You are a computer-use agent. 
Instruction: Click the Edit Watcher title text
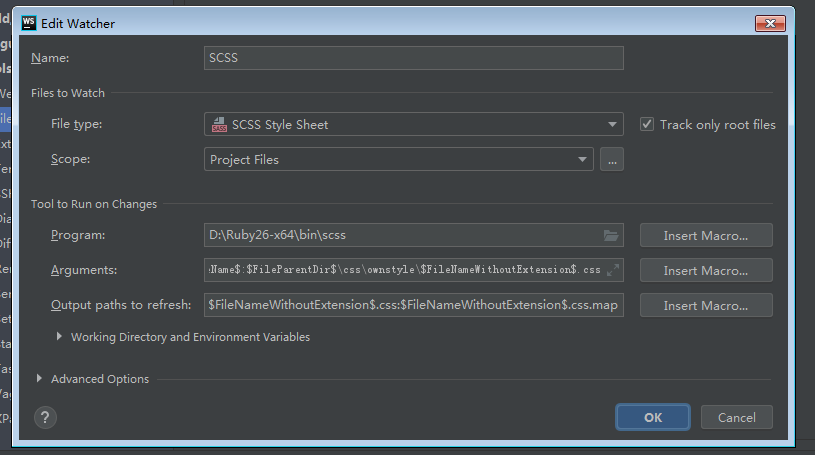pyautogui.click(x=78, y=23)
